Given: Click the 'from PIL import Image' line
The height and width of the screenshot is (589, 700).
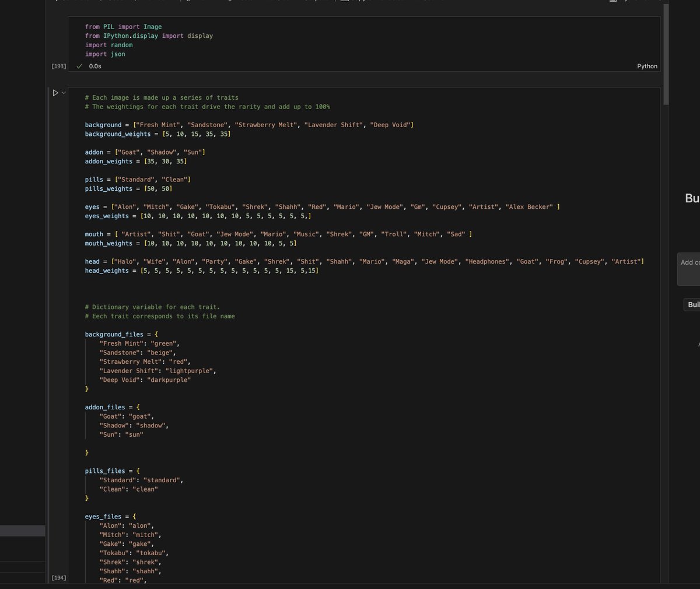Looking at the screenshot, I should 124,27.
